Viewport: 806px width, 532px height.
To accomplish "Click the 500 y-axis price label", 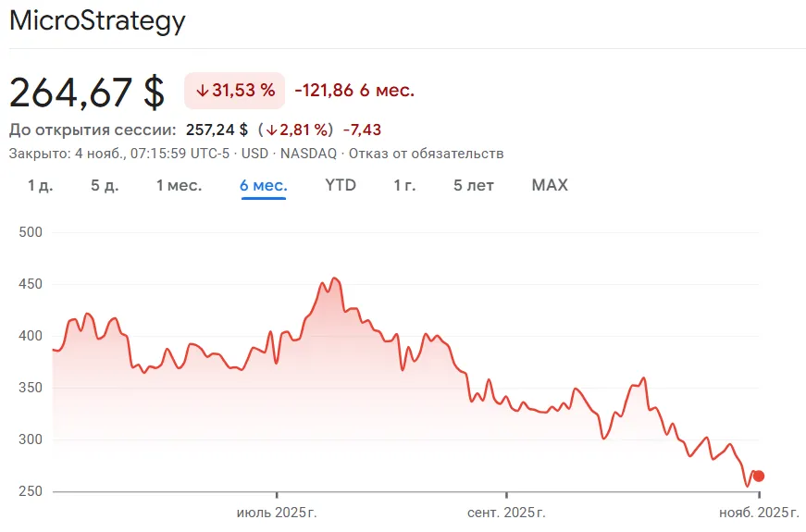I will coord(31,232).
